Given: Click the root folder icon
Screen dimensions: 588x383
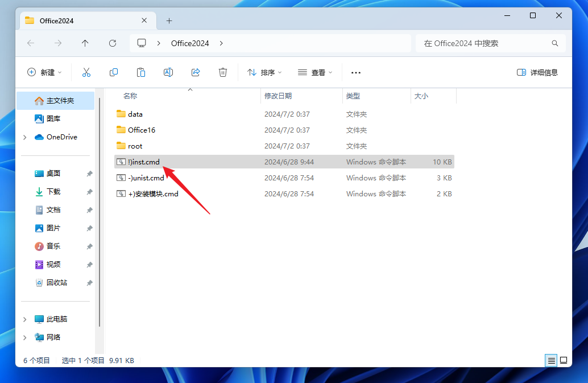Looking at the screenshot, I should tap(121, 146).
